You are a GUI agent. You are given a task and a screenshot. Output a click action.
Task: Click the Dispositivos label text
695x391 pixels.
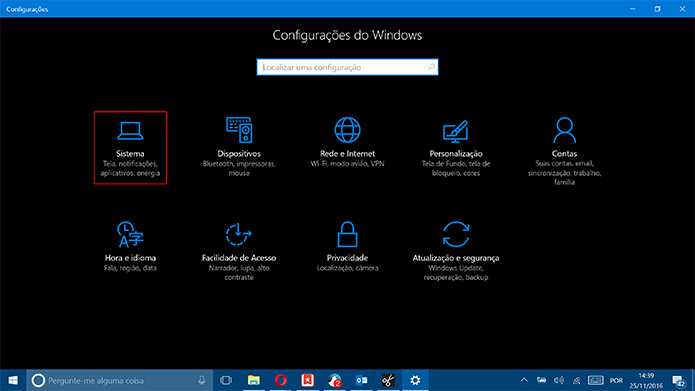[x=239, y=154]
